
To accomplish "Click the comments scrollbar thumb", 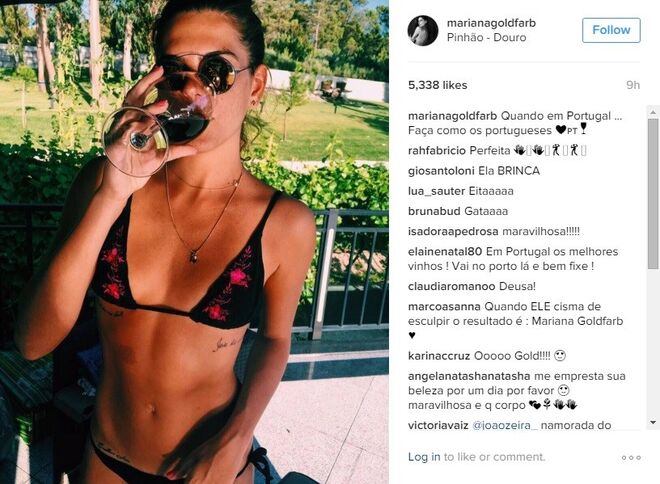I will pyautogui.click(x=653, y=193).
